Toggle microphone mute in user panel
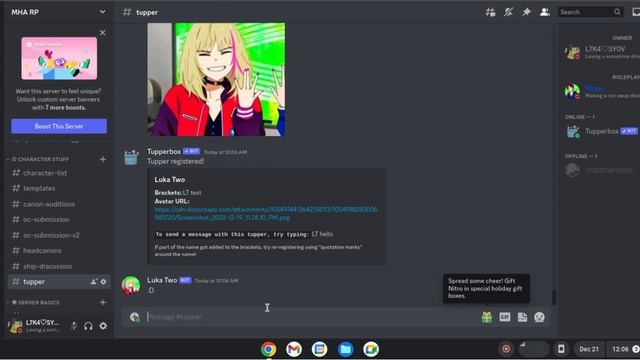640x360 pixels. tap(74, 326)
